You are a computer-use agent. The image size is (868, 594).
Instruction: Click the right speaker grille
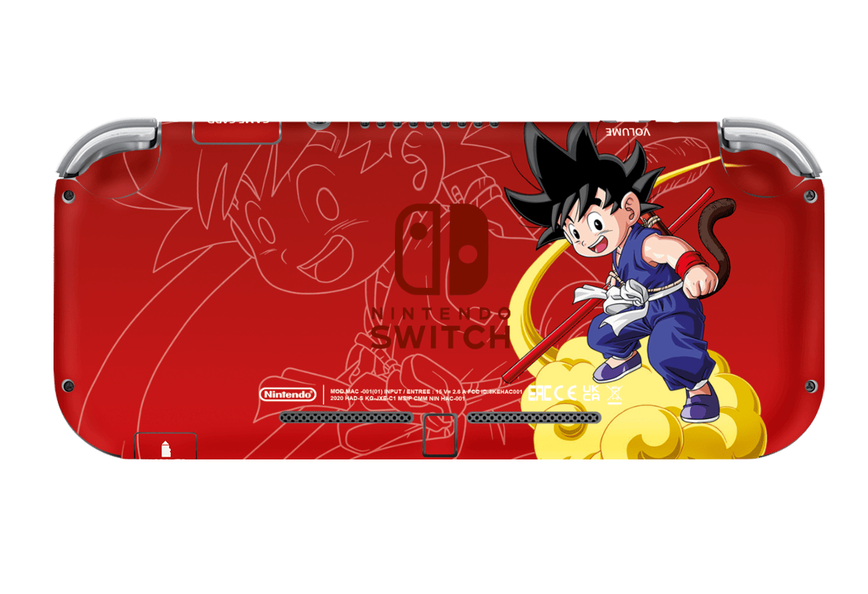pyautogui.click(x=533, y=417)
